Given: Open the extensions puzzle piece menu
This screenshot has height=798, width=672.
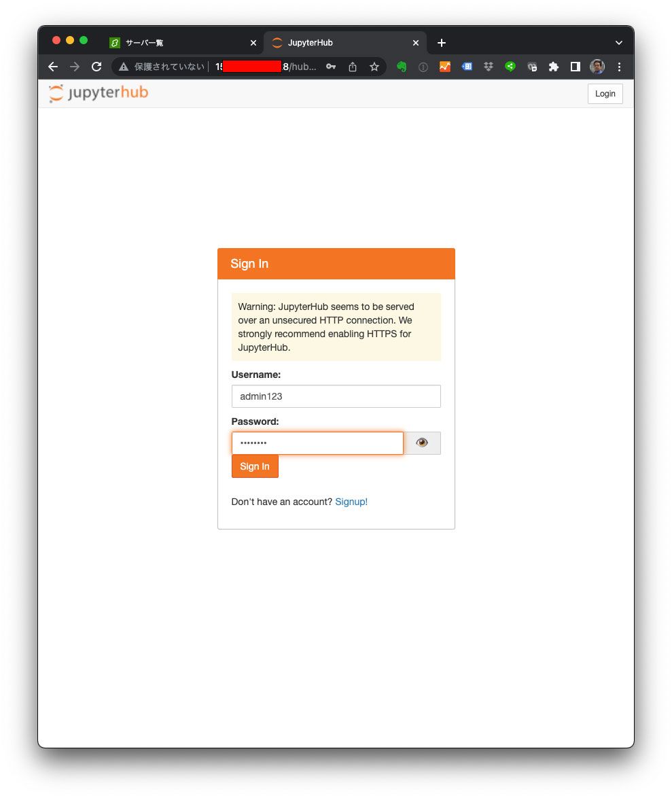Looking at the screenshot, I should click(554, 67).
